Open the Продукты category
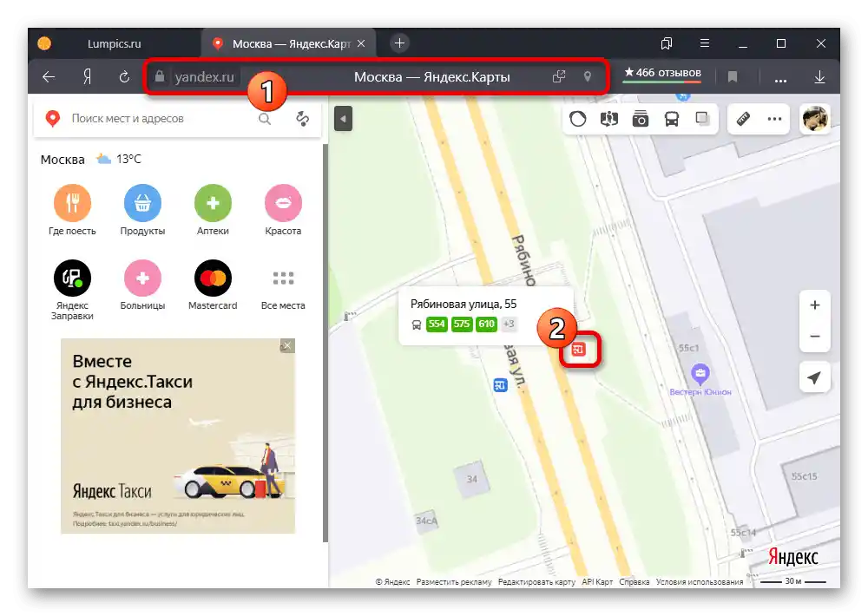 (142, 210)
